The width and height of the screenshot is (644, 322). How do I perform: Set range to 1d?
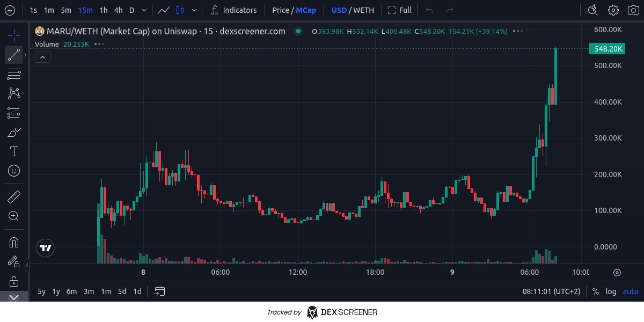click(x=137, y=291)
